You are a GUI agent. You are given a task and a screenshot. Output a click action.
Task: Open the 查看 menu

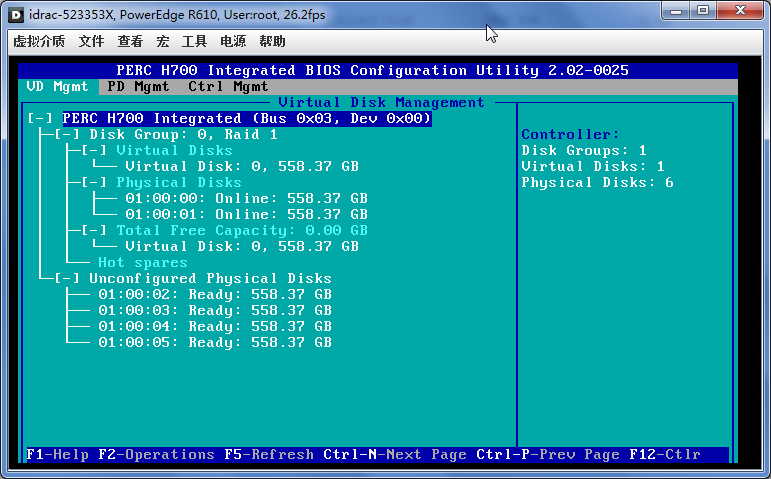tap(130, 41)
